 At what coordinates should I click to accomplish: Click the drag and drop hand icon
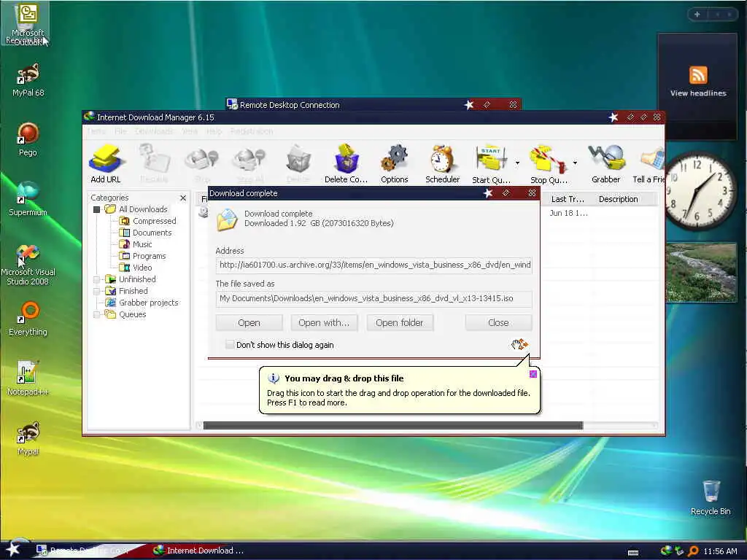519,344
